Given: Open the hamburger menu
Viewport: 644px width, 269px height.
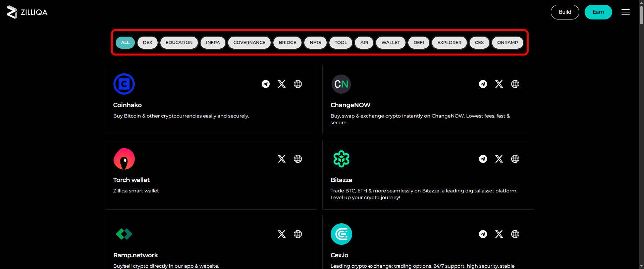Looking at the screenshot, I should click(625, 12).
